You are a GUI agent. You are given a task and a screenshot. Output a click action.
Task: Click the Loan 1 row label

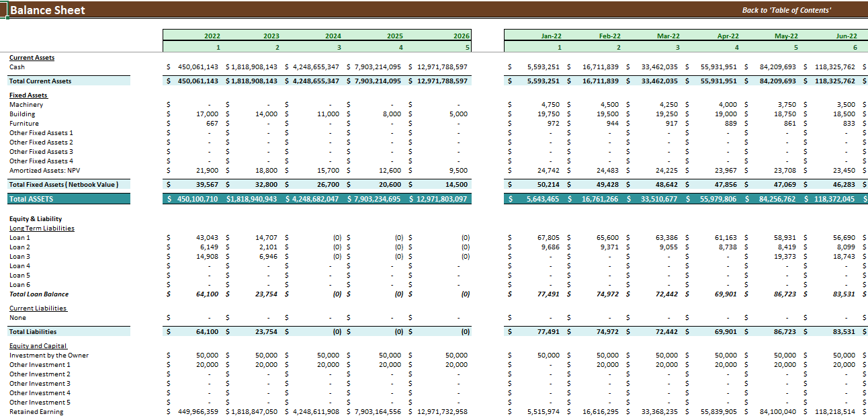click(x=19, y=237)
